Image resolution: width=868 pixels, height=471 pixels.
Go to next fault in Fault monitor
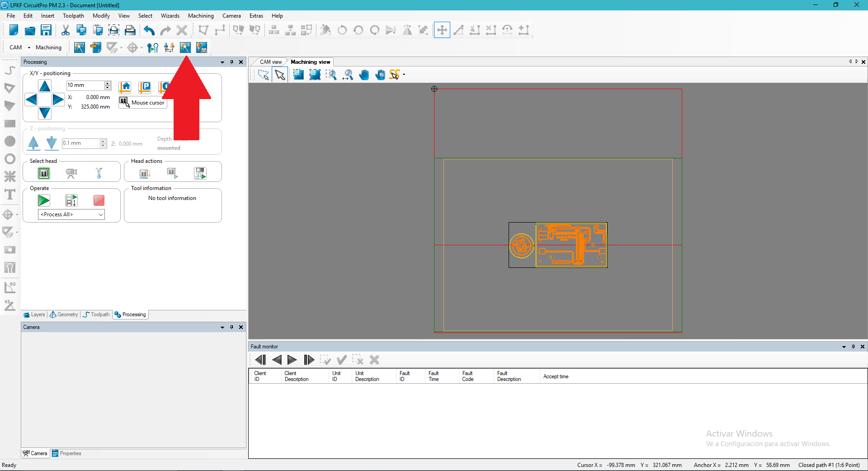pos(292,360)
